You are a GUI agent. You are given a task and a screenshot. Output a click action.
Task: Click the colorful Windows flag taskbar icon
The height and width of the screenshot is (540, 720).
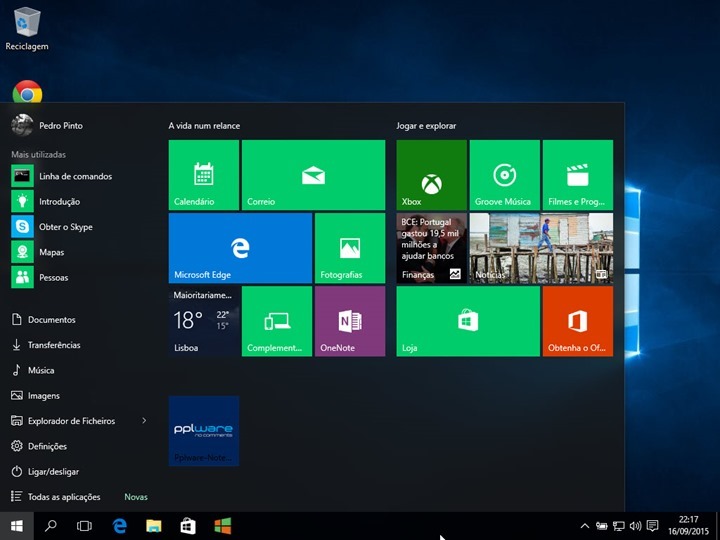(x=223, y=526)
